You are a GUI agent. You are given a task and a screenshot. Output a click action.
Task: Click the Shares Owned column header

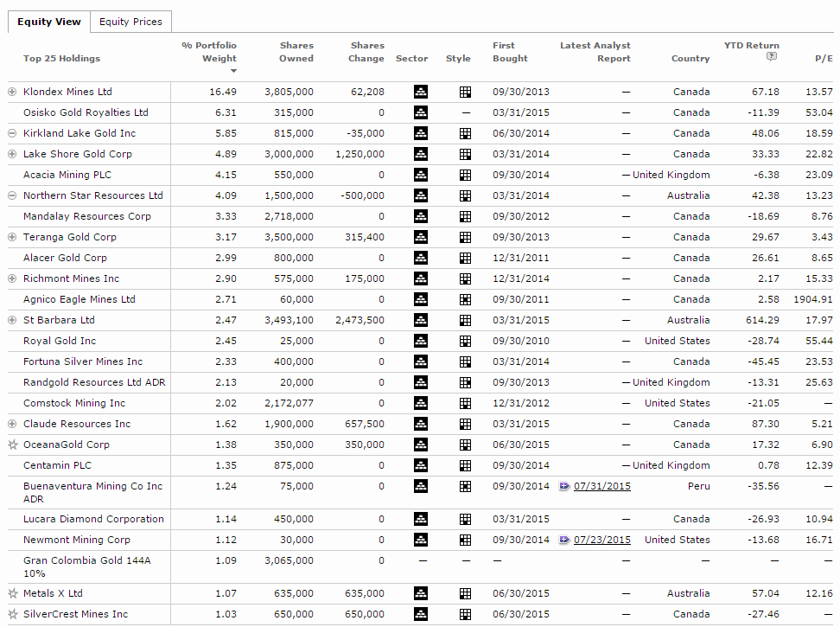pos(296,52)
